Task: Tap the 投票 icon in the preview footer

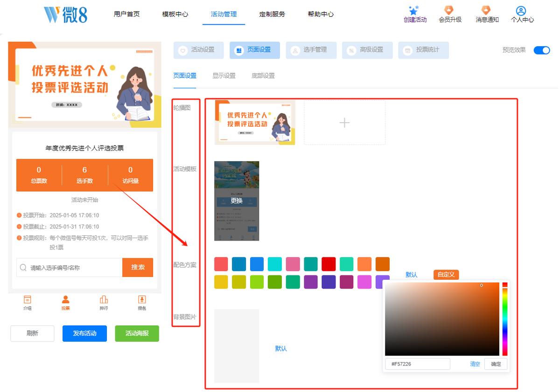Action: tap(66, 299)
